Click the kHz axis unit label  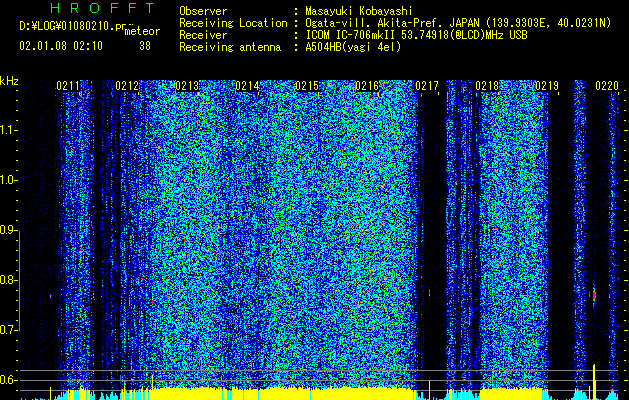(x=9, y=81)
